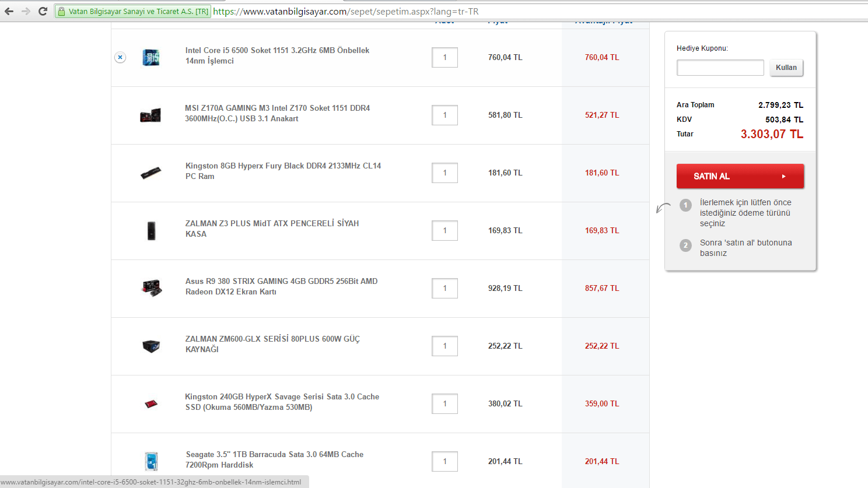Edit quantity field for Kingston 240GB SSD
The image size is (868, 488).
tap(444, 403)
